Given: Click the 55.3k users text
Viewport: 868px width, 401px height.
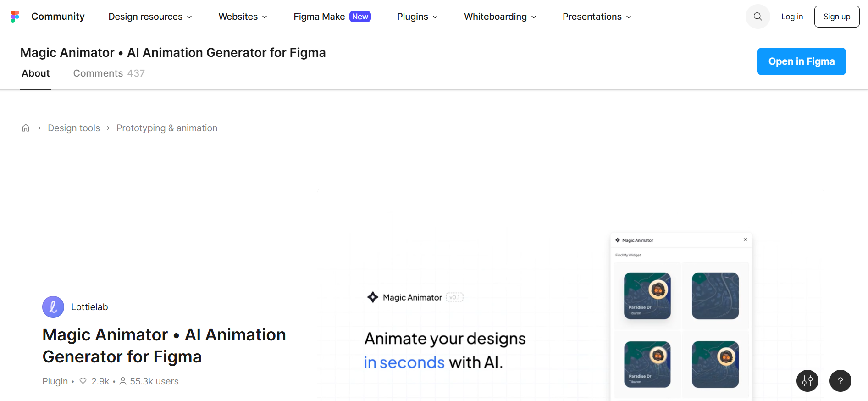Looking at the screenshot, I should tap(154, 381).
